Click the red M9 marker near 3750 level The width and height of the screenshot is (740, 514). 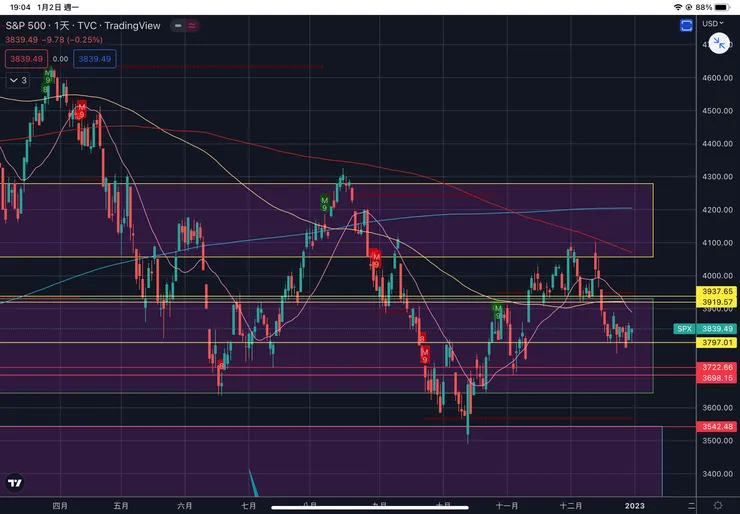click(425, 355)
